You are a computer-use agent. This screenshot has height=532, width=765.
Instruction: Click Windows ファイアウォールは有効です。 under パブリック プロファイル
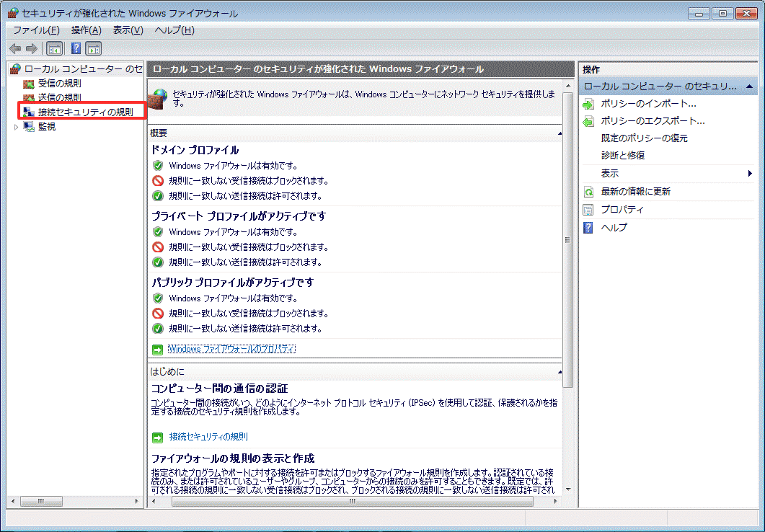click(233, 298)
